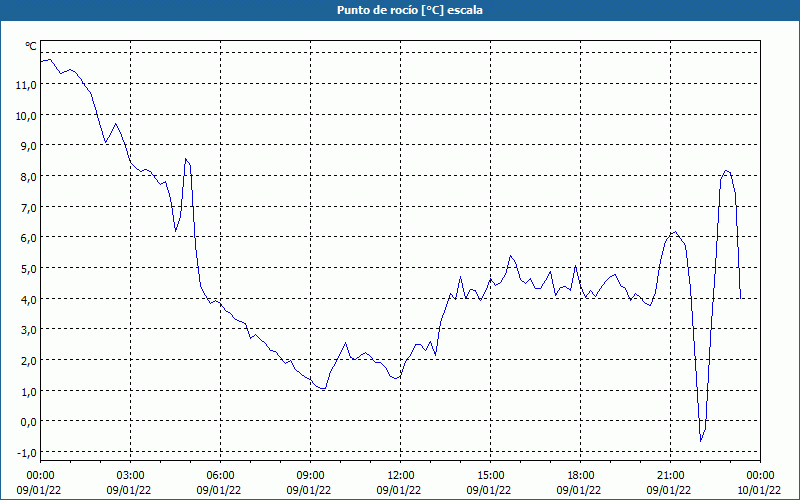Select the 9,0 y-axis label
This screenshot has height=500, width=800.
[29, 146]
